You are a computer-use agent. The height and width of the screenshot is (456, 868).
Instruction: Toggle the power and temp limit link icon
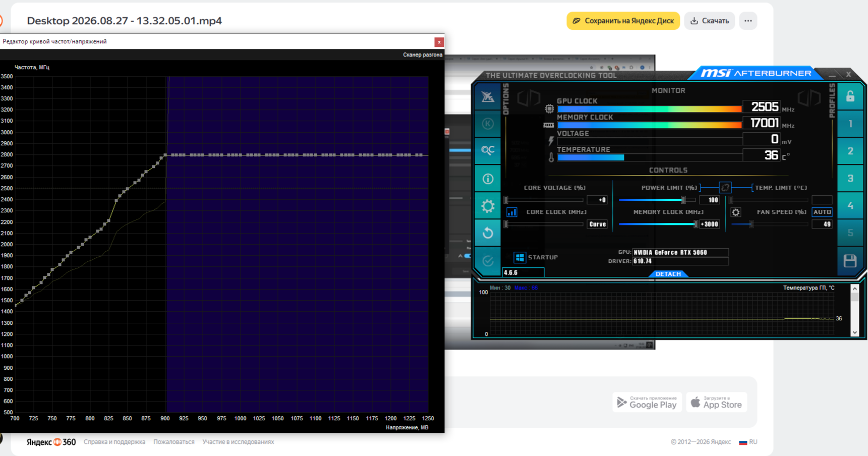[725, 188]
